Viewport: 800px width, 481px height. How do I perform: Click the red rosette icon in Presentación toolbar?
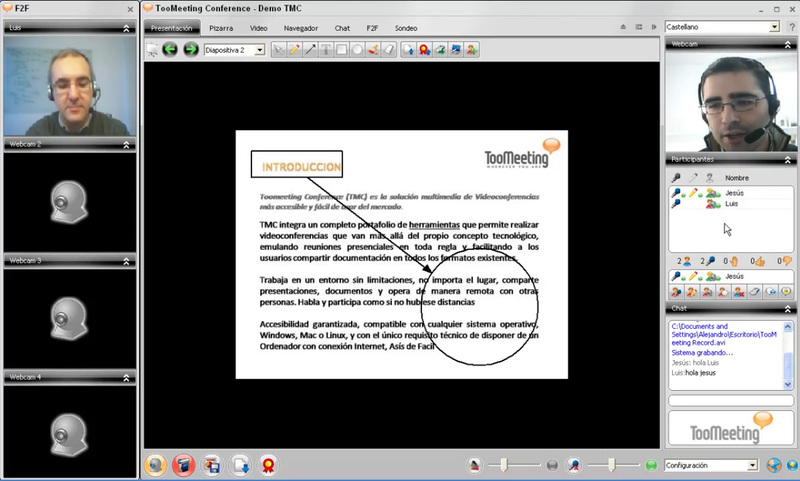pyautogui.click(x=424, y=49)
